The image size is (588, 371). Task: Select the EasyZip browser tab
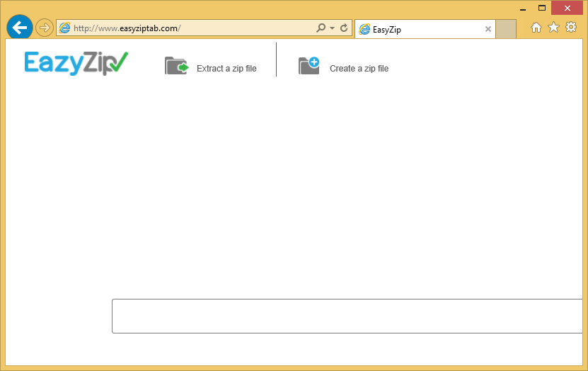[x=425, y=29]
